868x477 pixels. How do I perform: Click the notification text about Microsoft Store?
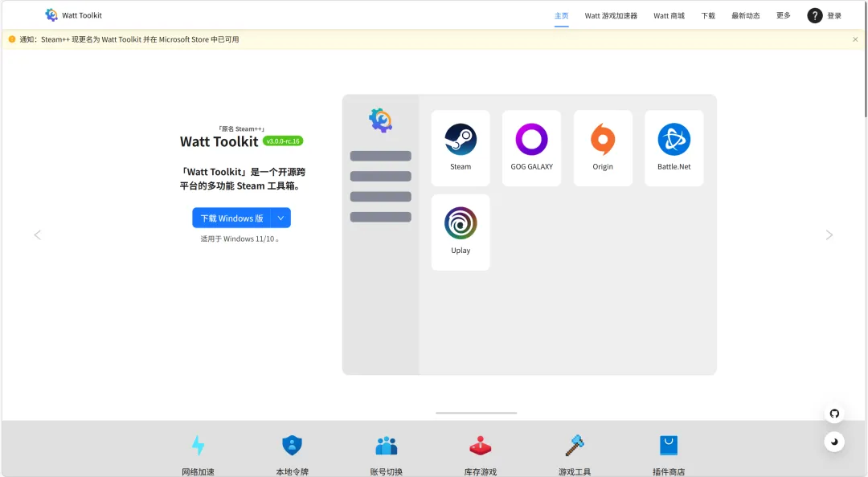[x=129, y=39]
